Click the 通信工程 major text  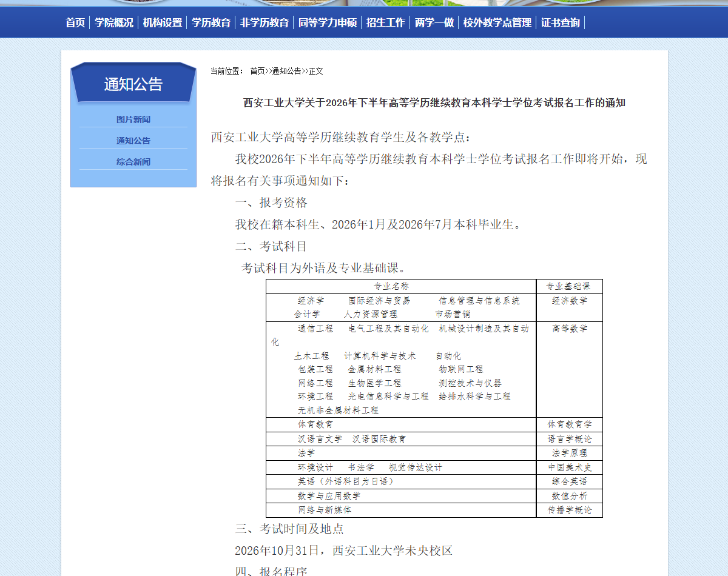(x=315, y=329)
